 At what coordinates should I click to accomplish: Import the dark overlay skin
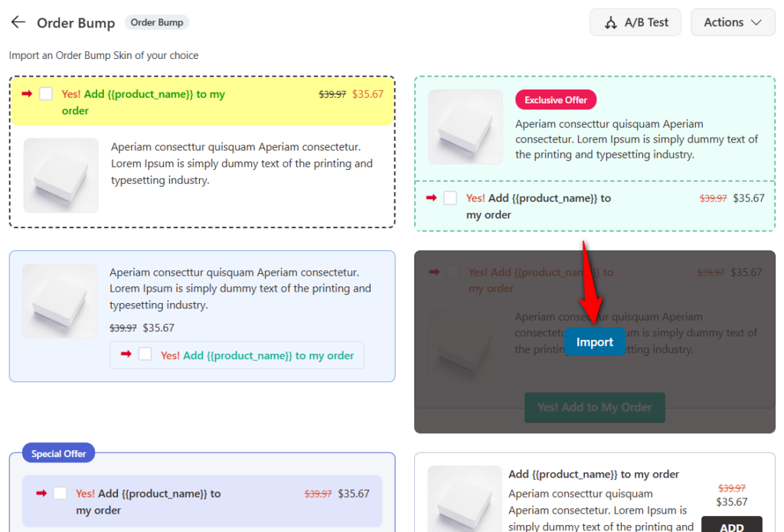[594, 342]
